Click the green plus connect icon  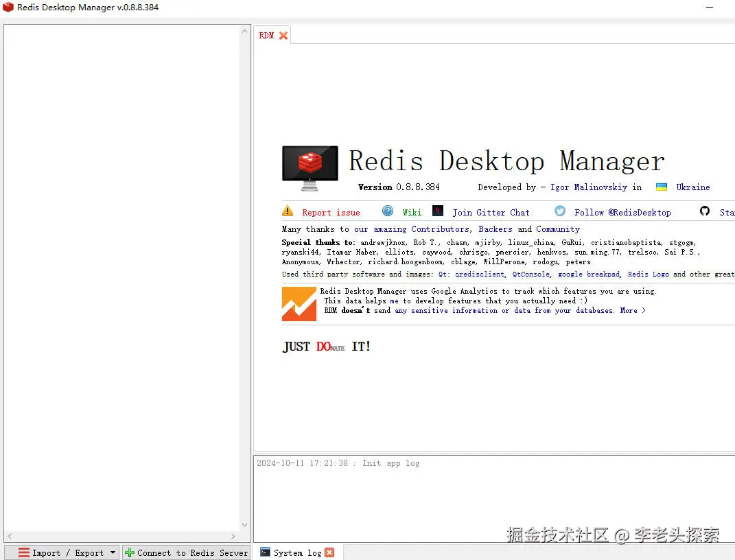point(130,552)
